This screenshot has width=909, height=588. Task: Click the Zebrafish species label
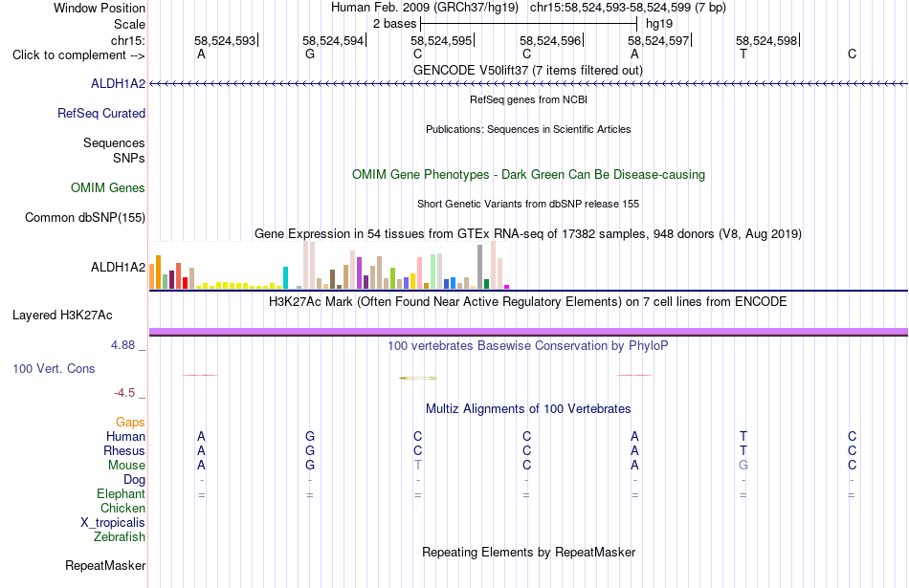click(x=120, y=537)
